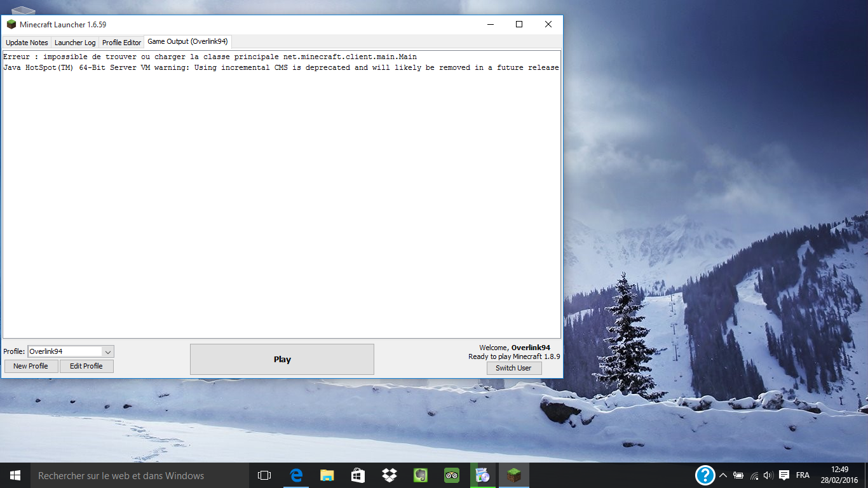Create a profile with New Profile button

click(31, 366)
